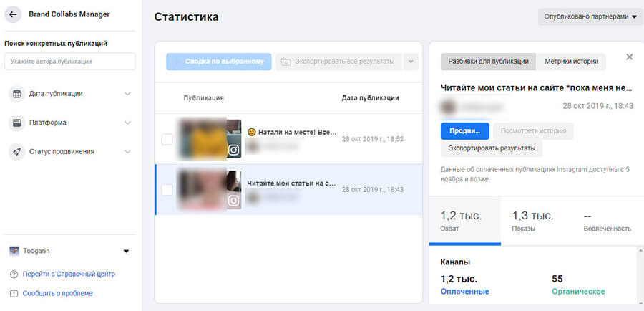Click the list row date 28 окт 2019 г., 18:43
Viewport: 644px width, 311px height.
point(373,190)
